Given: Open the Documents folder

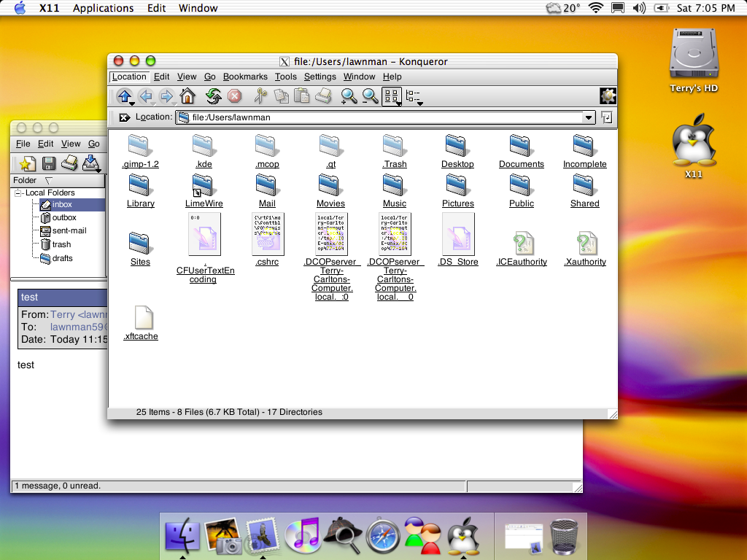Looking at the screenshot, I should pos(521,152).
